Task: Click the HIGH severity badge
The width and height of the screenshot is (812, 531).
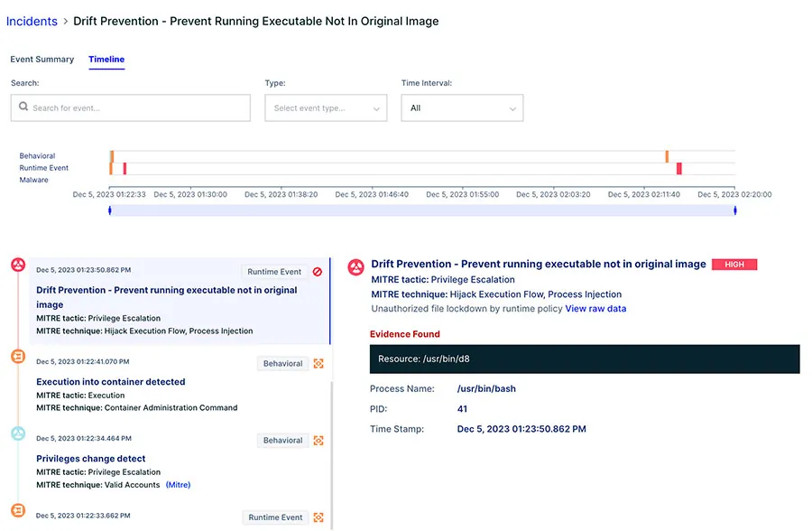Action: point(734,265)
